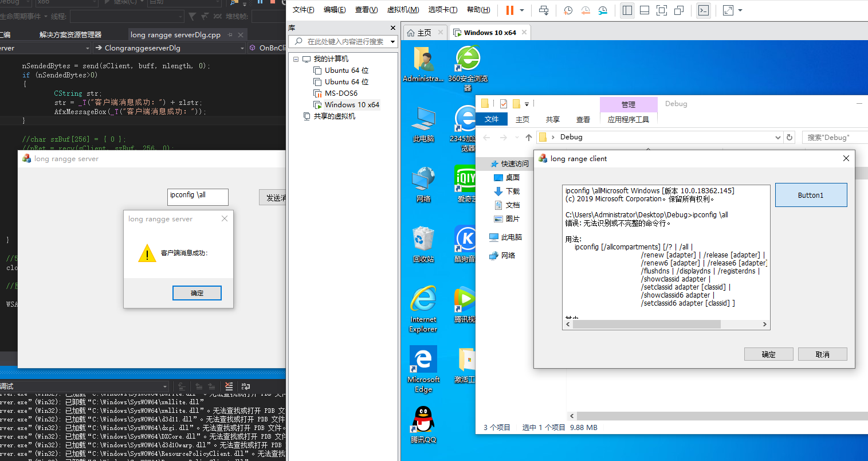This screenshot has width=868, height=461.
Task: Open the 腾讯视频 desktop icon
Action: point(465,305)
